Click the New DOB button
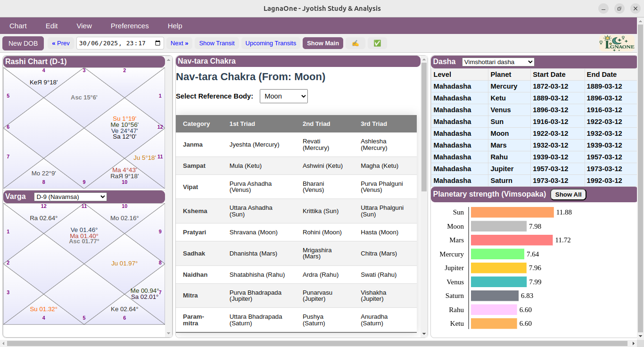 [23, 43]
